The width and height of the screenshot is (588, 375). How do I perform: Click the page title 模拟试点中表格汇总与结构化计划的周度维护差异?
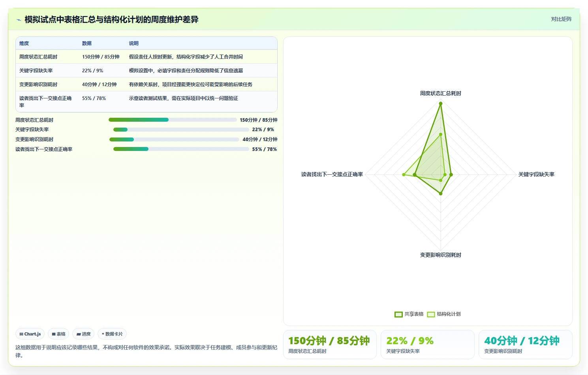tap(111, 19)
